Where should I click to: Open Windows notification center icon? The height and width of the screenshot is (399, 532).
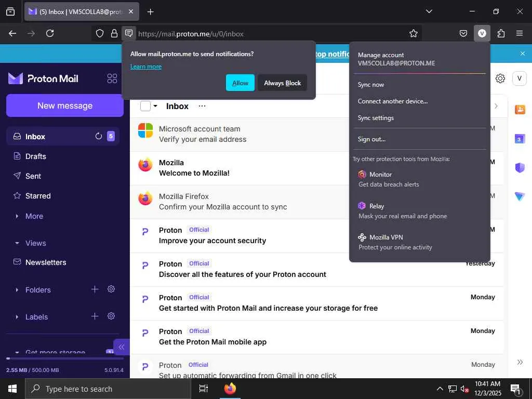tap(516, 389)
